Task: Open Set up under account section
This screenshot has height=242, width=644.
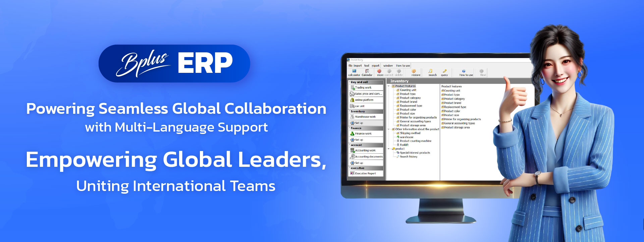Action: (366, 163)
